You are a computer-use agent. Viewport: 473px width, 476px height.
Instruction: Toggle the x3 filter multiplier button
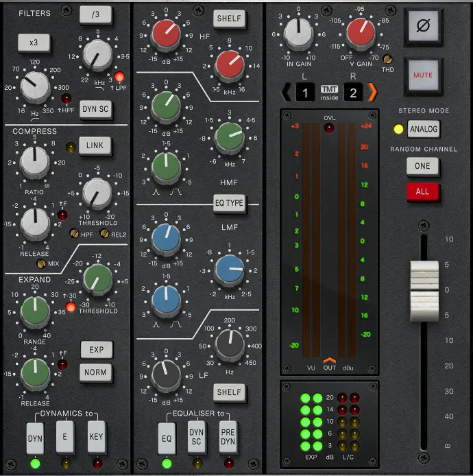click(34, 43)
